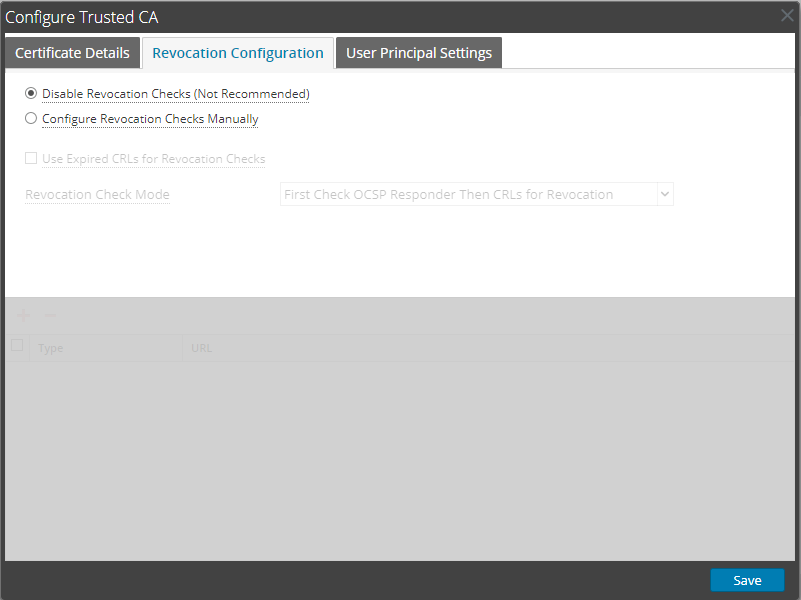
Task: Enable the Use Expired CRLs checkbox
Action: [31, 159]
